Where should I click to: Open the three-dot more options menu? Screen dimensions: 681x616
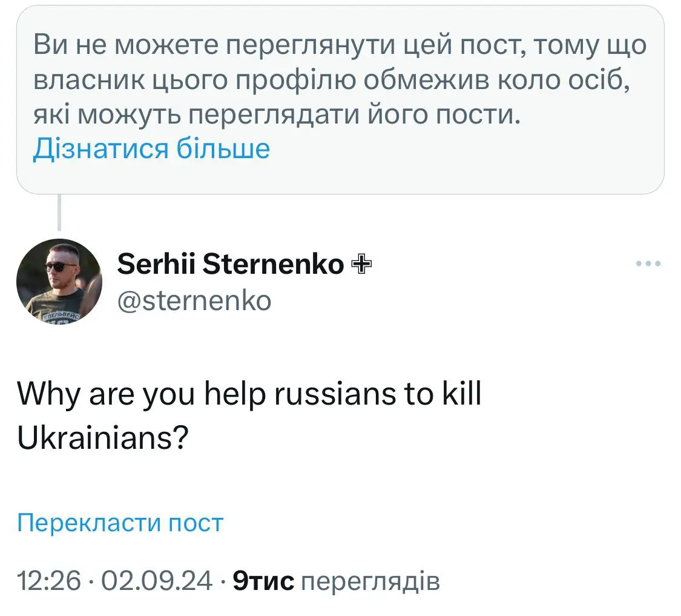coord(648,264)
